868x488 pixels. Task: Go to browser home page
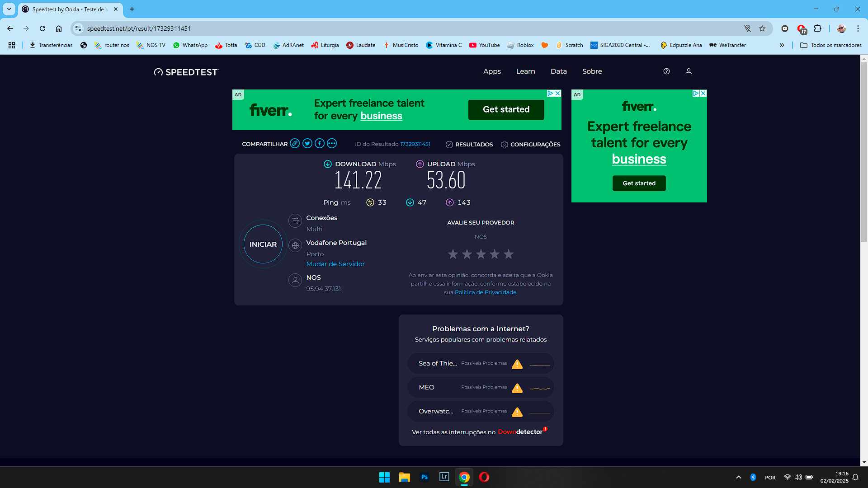click(x=59, y=28)
